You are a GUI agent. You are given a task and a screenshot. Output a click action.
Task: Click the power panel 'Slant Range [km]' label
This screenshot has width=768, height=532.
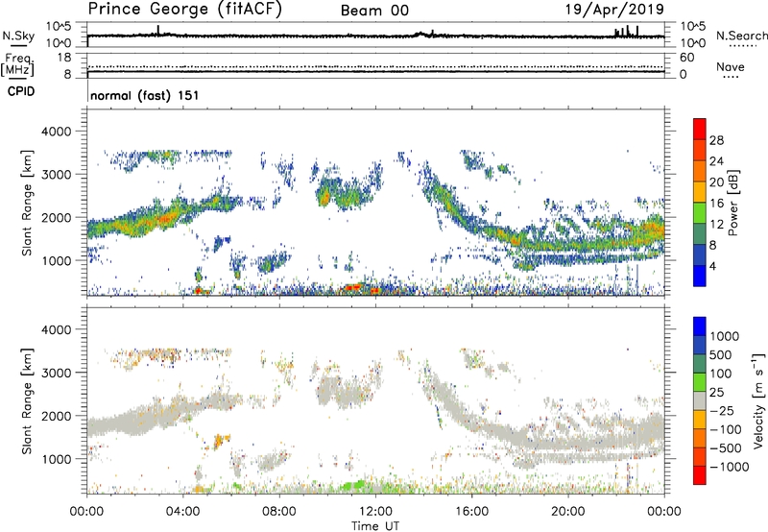point(27,203)
